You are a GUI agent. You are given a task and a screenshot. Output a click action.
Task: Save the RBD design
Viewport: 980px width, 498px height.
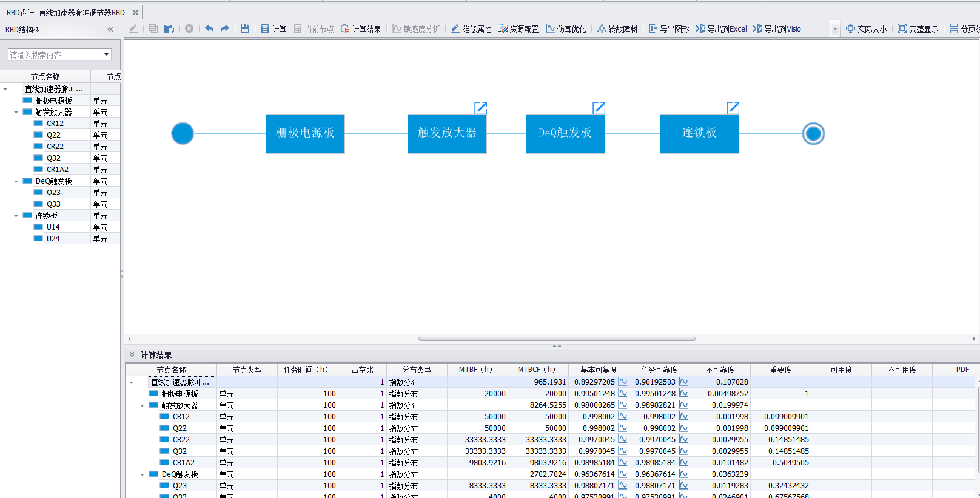click(245, 28)
